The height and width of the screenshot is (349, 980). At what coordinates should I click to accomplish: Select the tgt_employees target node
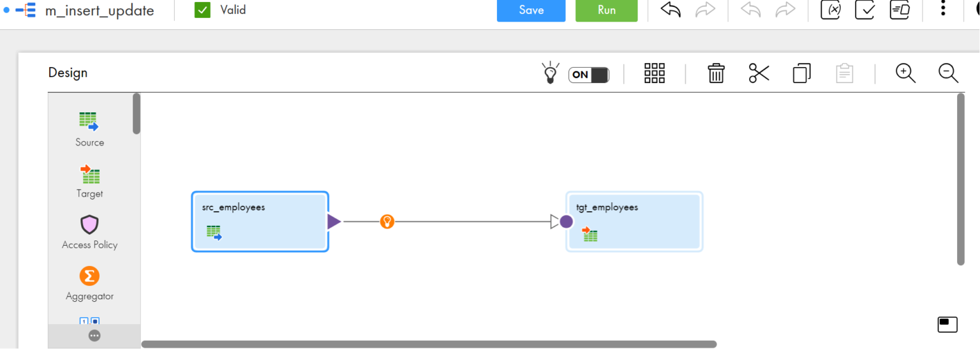coord(634,221)
